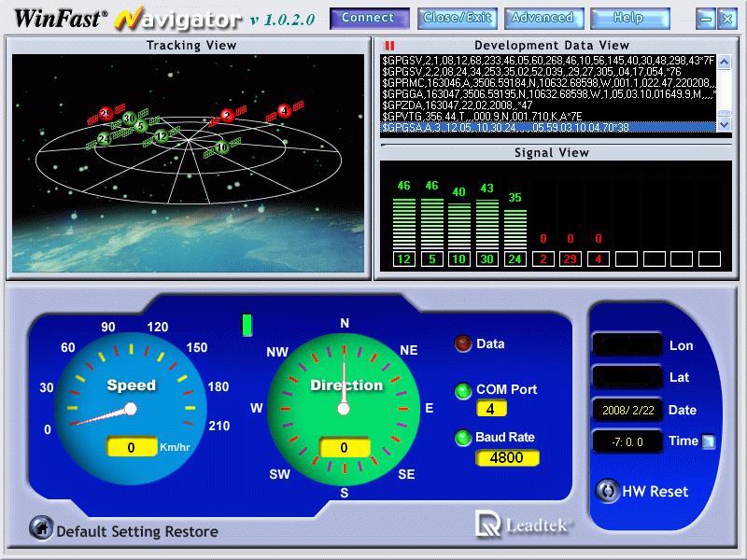The width and height of the screenshot is (747, 560).
Task: Select the $GPZDA data line
Action: 458,105
